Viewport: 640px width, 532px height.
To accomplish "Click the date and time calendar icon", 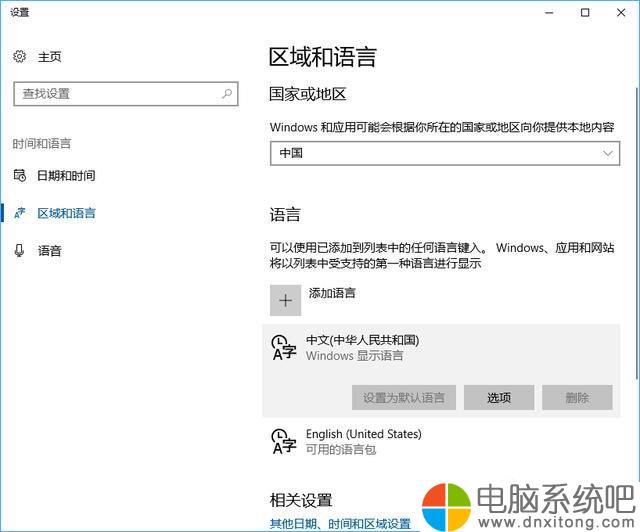I will (20, 176).
